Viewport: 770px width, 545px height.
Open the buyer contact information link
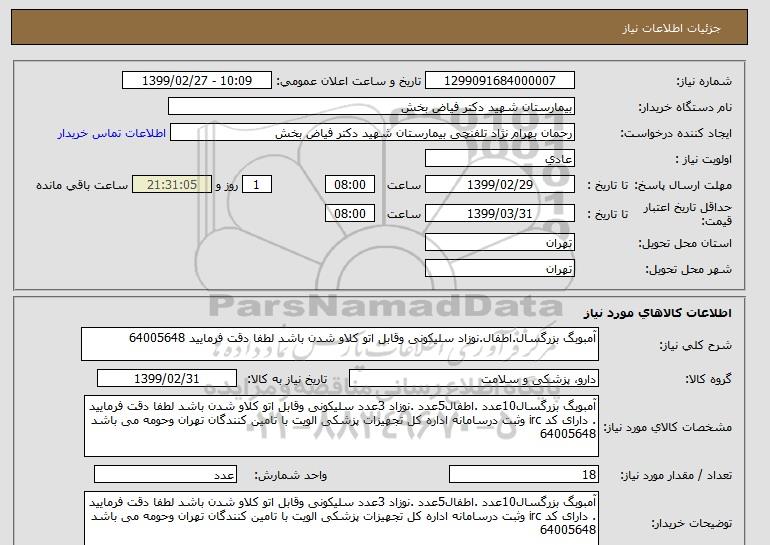coord(112,134)
